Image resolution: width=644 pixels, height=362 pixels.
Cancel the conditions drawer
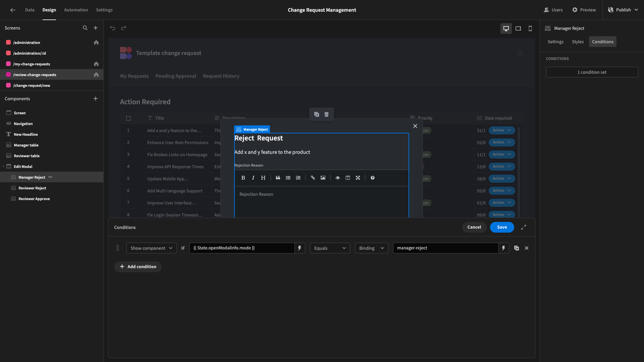(474, 227)
